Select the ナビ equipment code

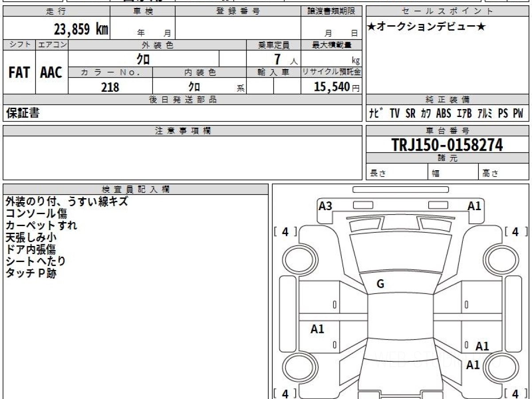coord(377,113)
